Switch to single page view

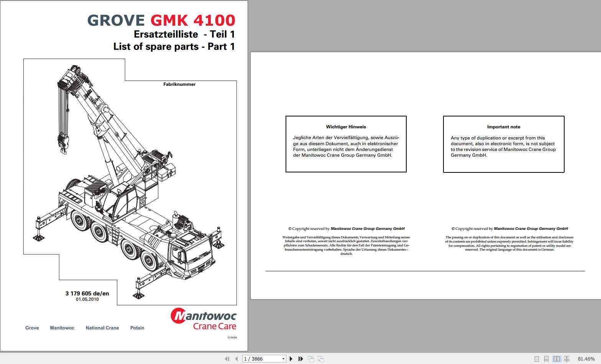tap(537, 359)
